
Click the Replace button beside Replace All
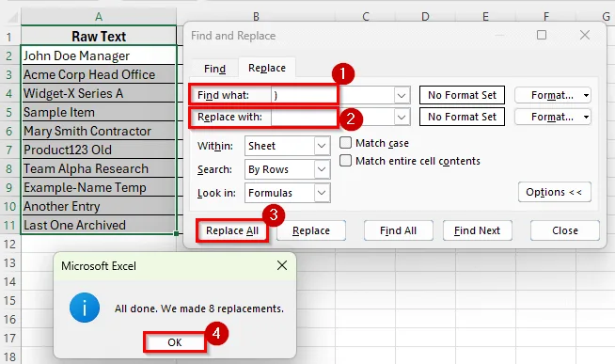311,230
